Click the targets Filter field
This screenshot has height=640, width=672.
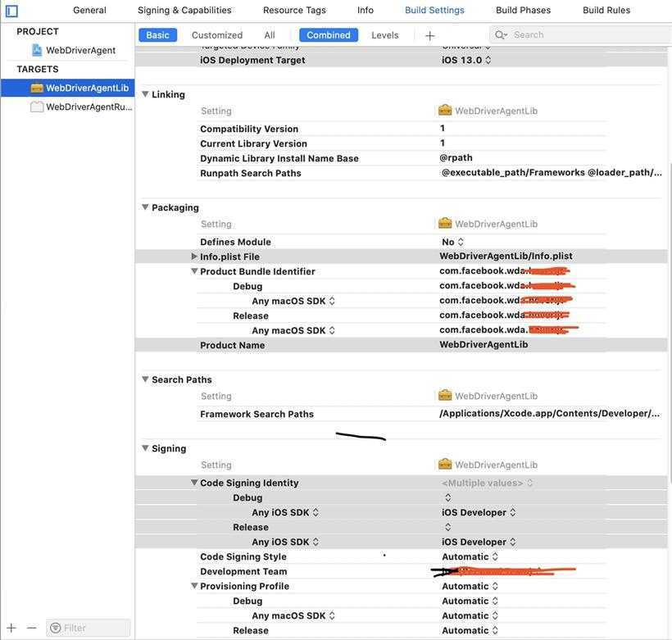[x=89, y=628]
